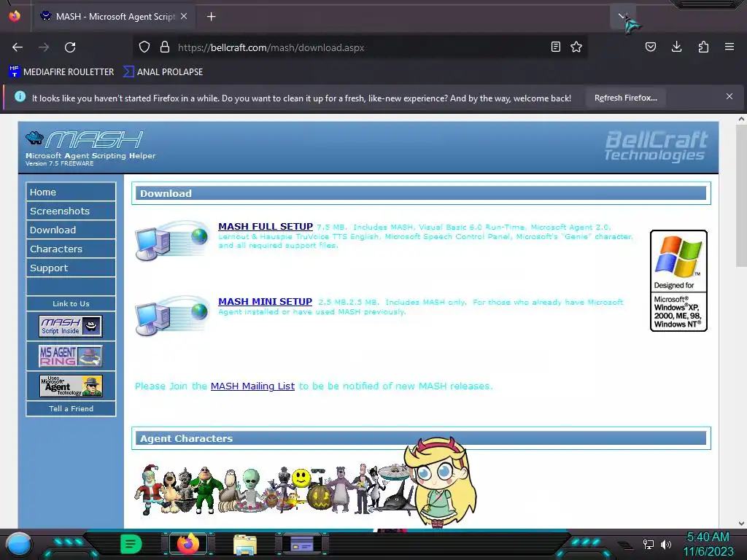Image resolution: width=747 pixels, height=560 pixels.
Task: Open Characters in the site sidebar
Action: coord(71,249)
